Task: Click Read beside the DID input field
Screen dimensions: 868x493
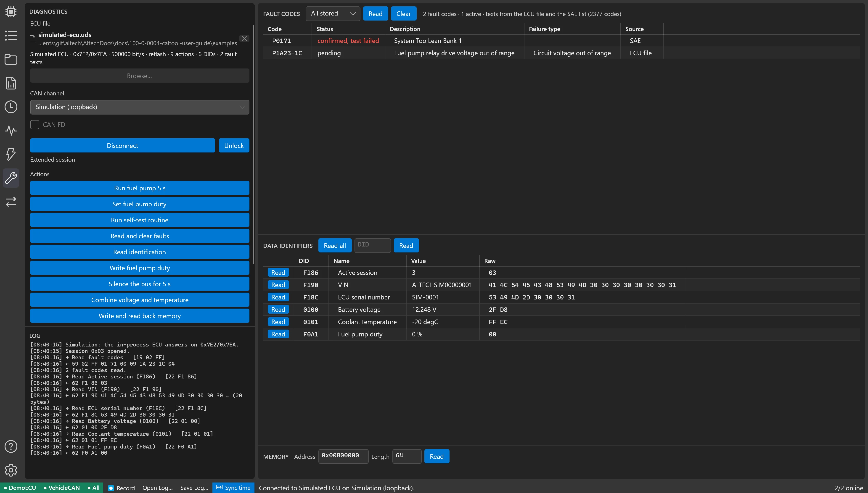Action: tap(406, 246)
